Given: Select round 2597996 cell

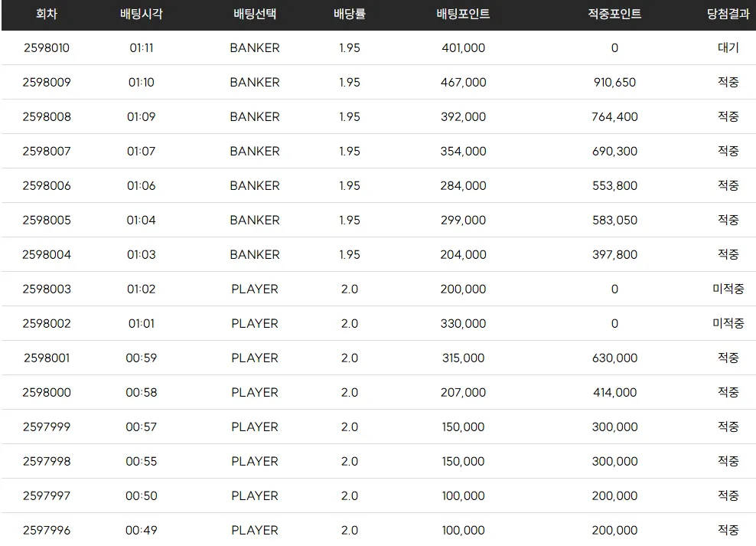Looking at the screenshot, I should 47,530.
